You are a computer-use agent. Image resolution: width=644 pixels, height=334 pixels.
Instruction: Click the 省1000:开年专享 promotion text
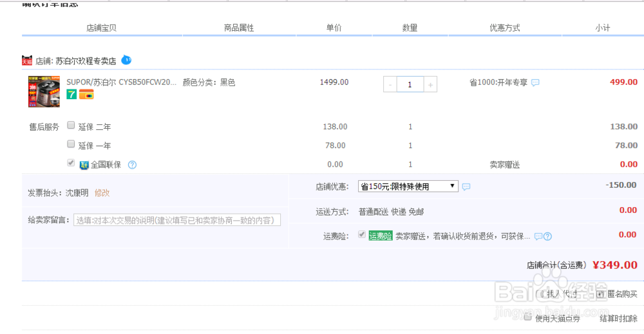coord(498,82)
